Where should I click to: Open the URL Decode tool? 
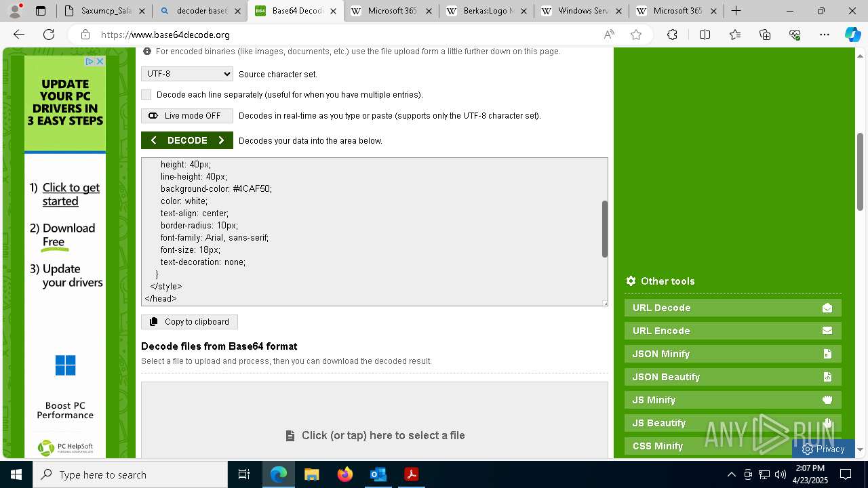click(733, 308)
